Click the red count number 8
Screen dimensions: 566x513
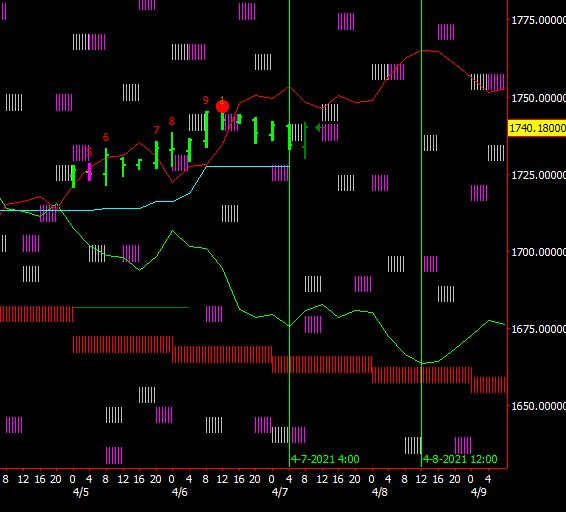(172, 121)
